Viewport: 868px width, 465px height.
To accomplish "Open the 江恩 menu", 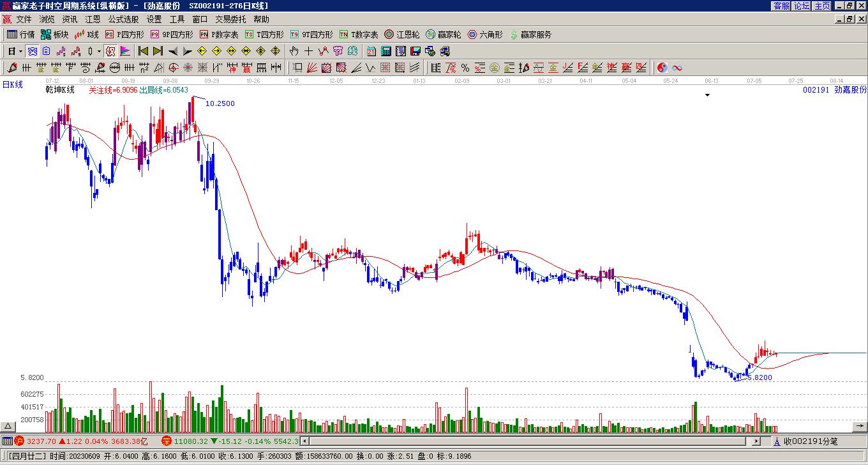I will point(93,20).
